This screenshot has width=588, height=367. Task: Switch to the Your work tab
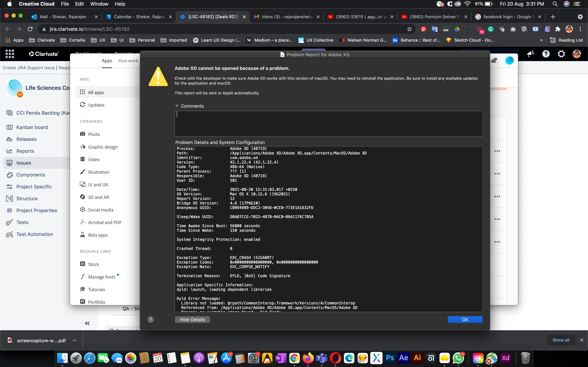pyautogui.click(x=128, y=61)
